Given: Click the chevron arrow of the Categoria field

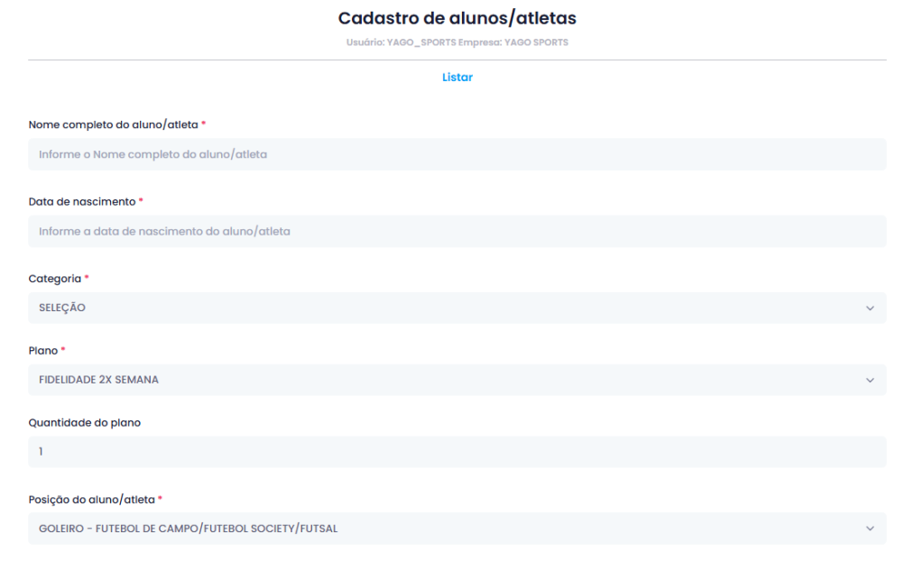Looking at the screenshot, I should pos(870,309).
